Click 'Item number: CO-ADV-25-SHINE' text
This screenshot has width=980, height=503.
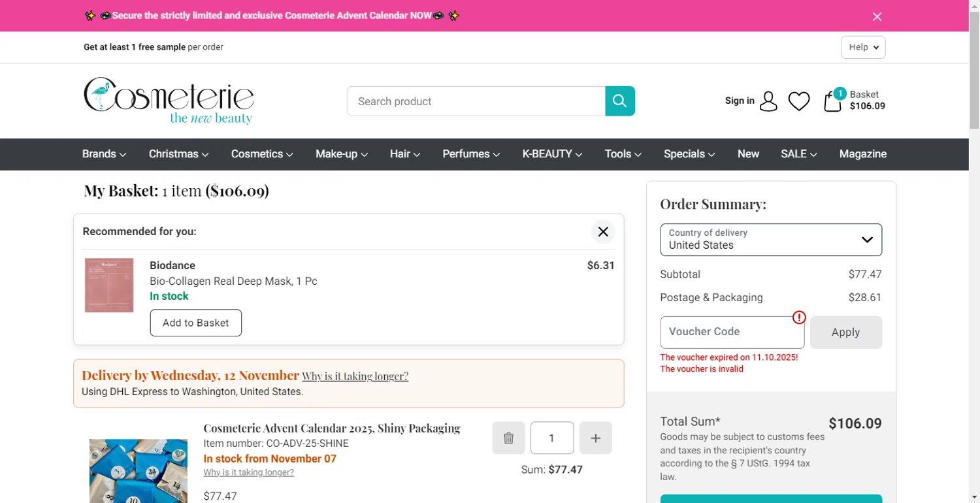[x=276, y=444]
